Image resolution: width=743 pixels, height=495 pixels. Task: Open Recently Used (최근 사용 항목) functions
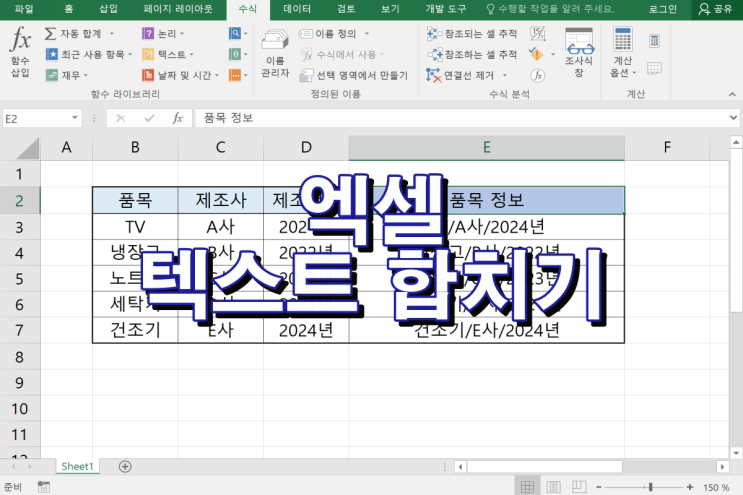(86, 54)
